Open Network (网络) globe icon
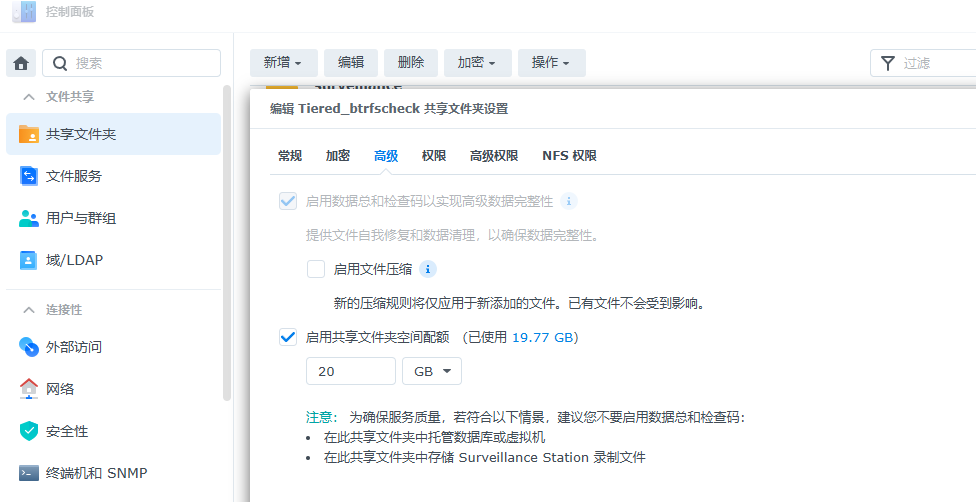Screen dimensions: 976x502 [29, 389]
